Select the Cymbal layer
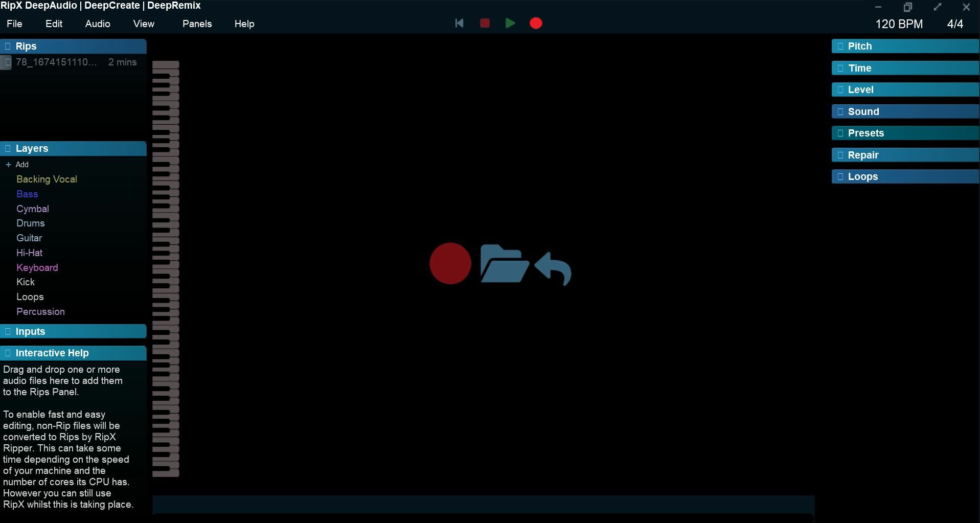This screenshot has height=523, width=980. pos(33,209)
